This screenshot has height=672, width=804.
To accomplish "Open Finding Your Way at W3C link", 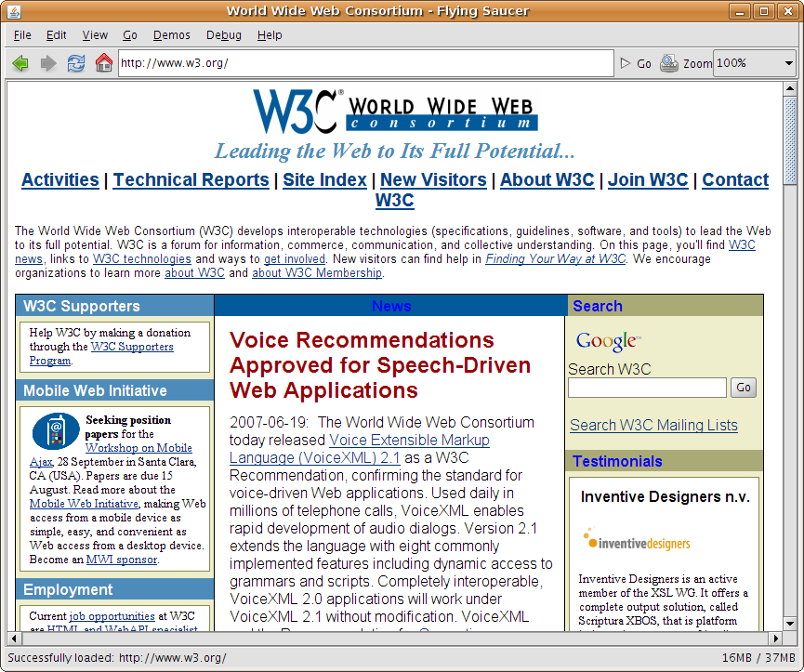I will pyautogui.click(x=556, y=259).
